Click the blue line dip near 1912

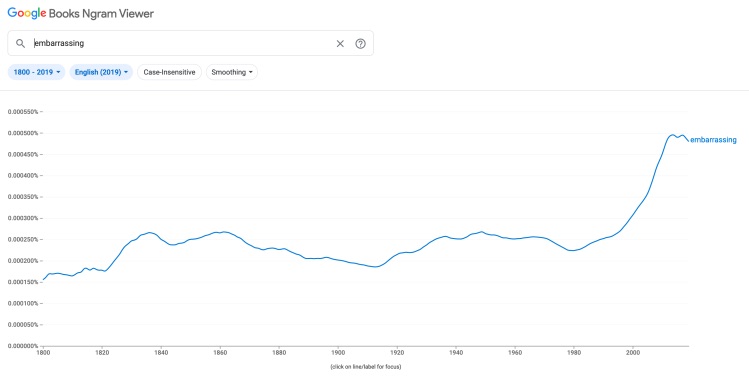375,267
